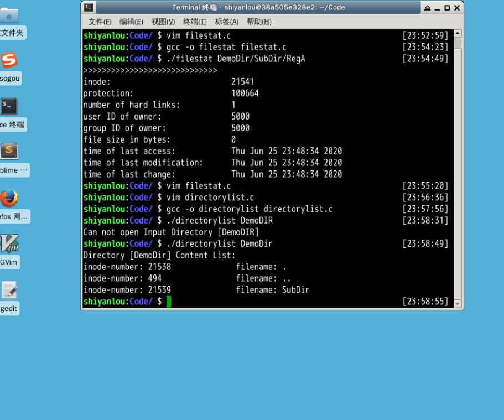Click the sogou desktop label

tap(10, 79)
